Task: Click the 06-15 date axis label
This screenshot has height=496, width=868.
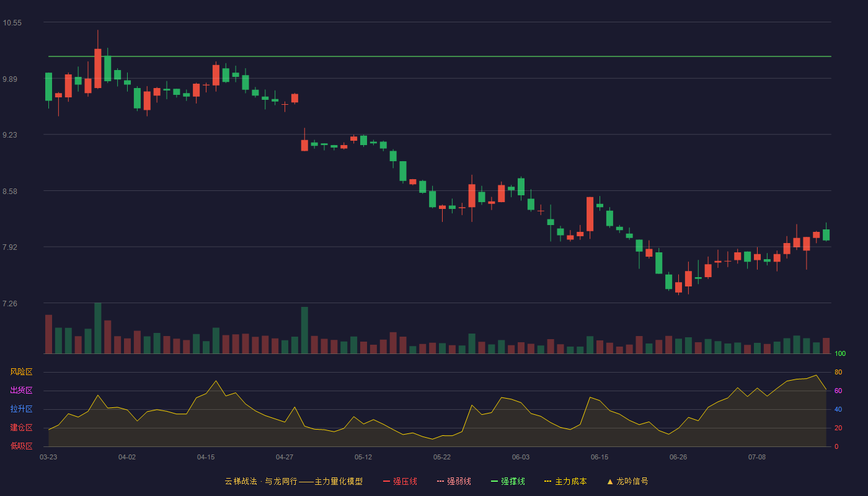Action: pos(600,457)
